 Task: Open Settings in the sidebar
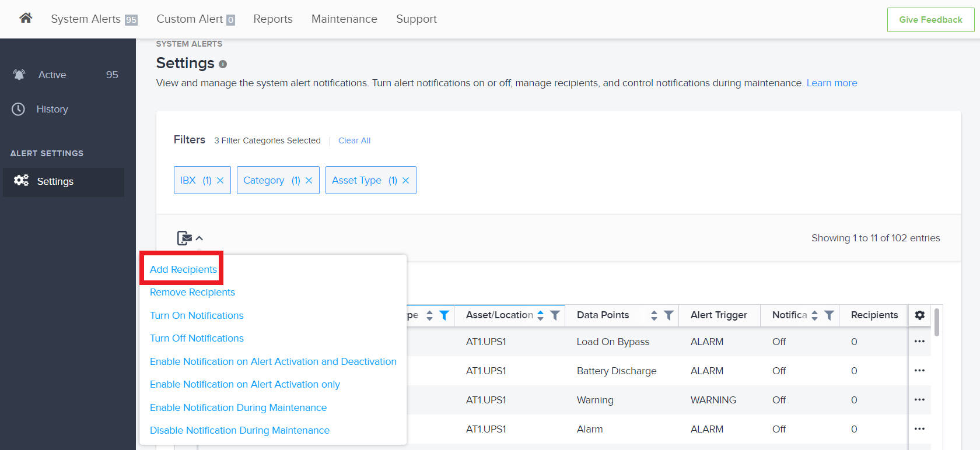64,181
